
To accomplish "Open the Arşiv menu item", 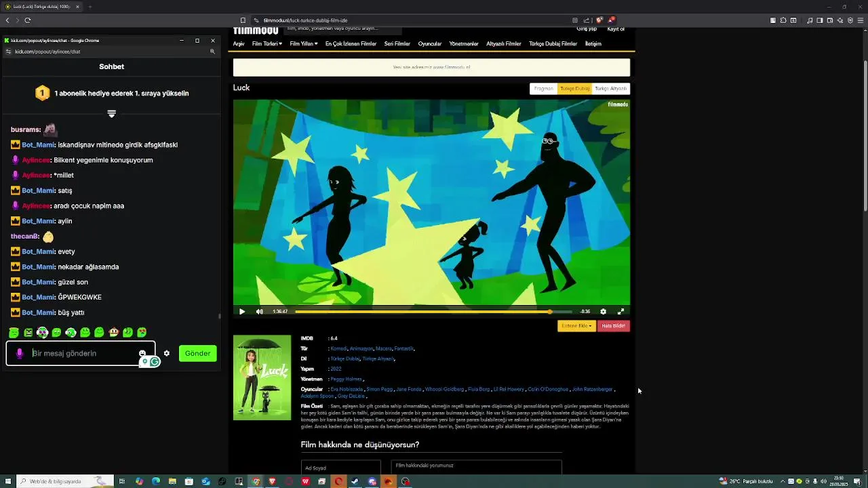I will 239,44.
